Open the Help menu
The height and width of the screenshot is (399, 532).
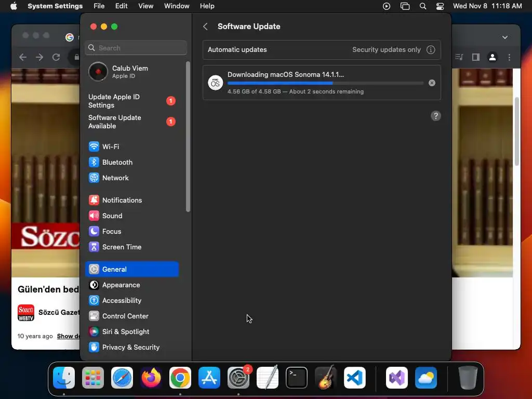pos(207,6)
